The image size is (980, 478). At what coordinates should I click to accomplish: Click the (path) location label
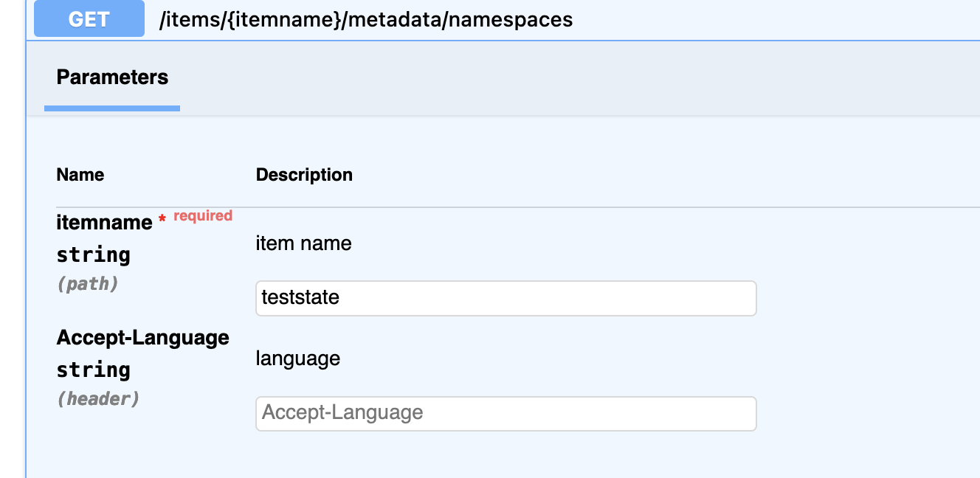(x=87, y=284)
